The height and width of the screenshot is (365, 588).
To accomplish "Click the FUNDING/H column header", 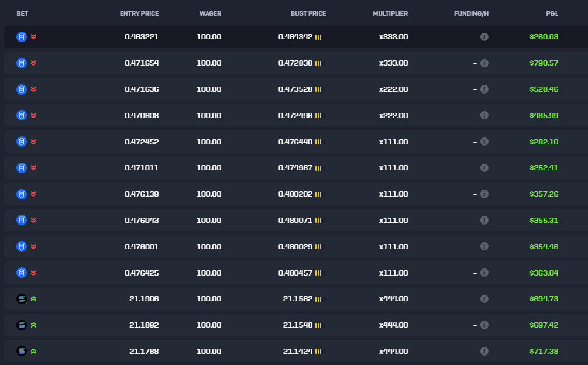I will pos(471,13).
